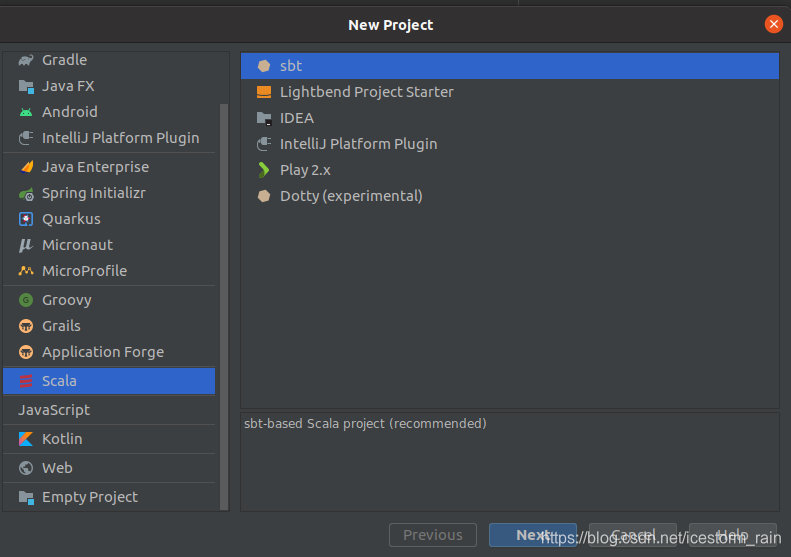791x557 pixels.
Task: Choose Application Forge entry
Action: pos(109,352)
